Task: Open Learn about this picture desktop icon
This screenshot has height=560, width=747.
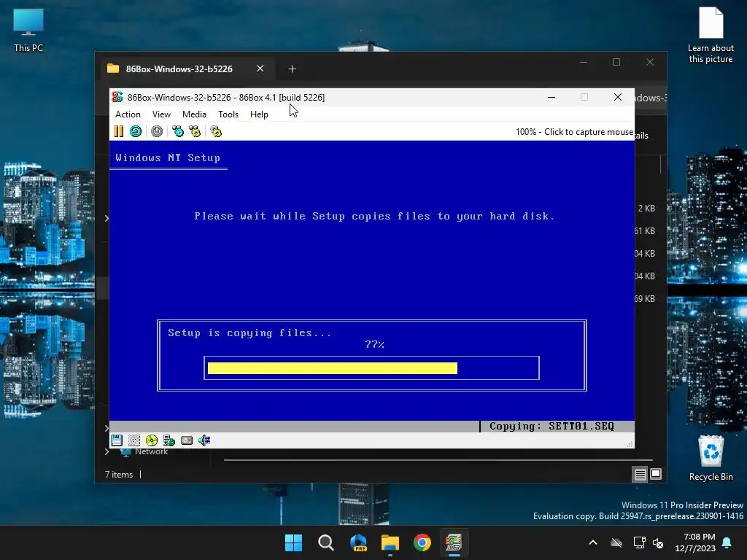Action: (x=711, y=35)
